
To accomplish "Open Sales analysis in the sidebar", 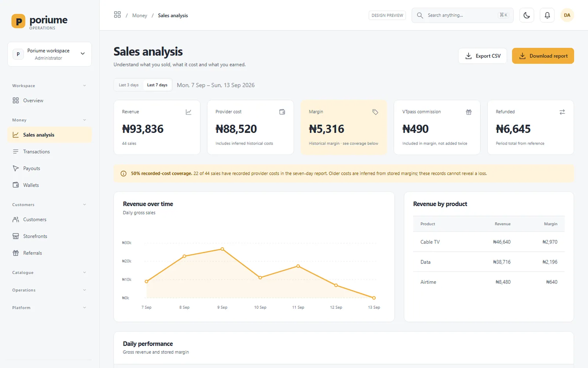I will tap(50, 135).
